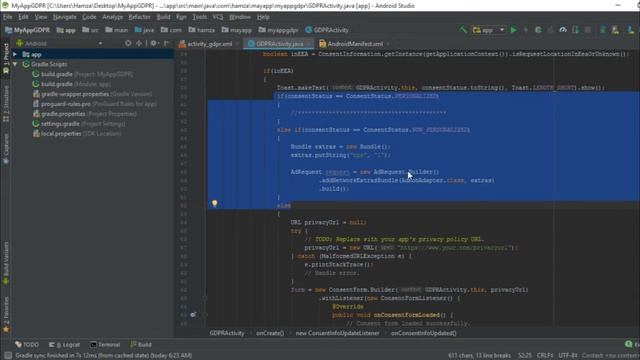Click the gray Stop square icon
The height and width of the screenshot is (360, 640).
588,30
